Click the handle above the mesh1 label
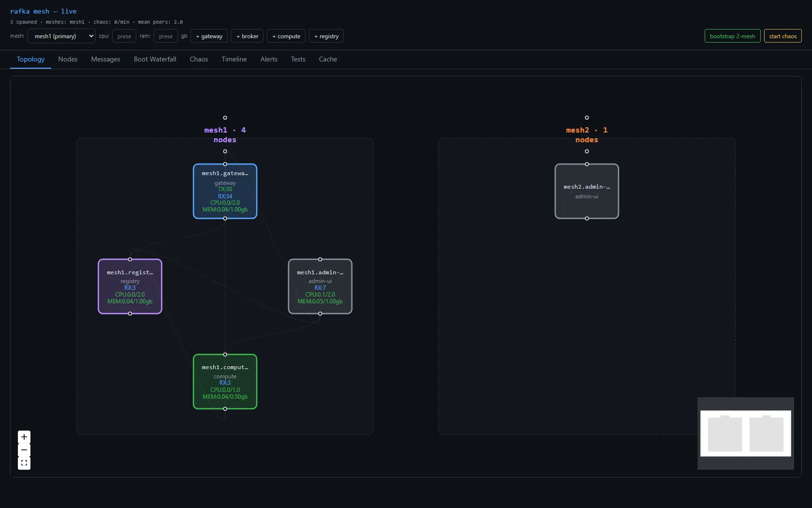This screenshot has height=508, width=812. [x=225, y=118]
